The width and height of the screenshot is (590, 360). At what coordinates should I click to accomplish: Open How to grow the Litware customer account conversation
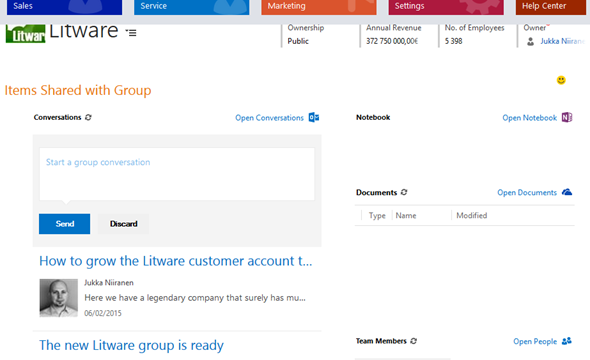(x=176, y=261)
